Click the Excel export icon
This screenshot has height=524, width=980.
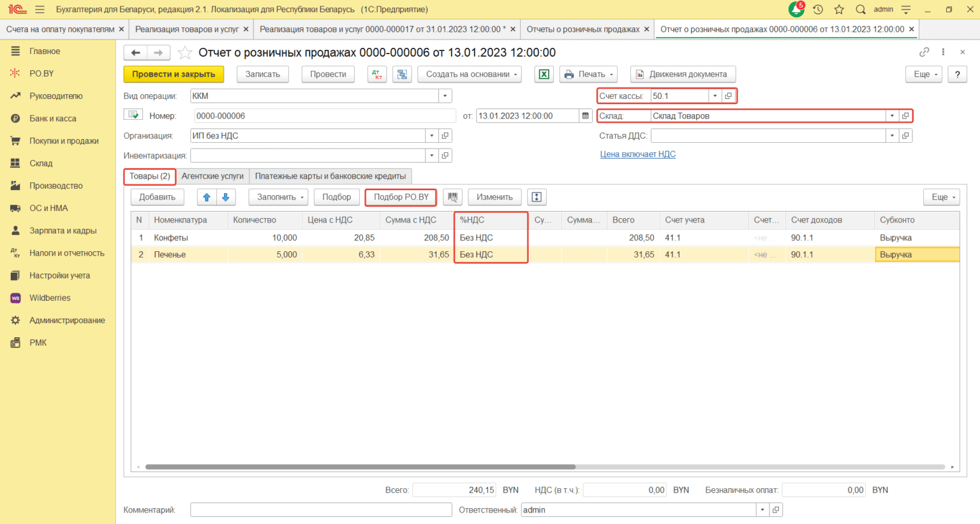[x=544, y=75]
